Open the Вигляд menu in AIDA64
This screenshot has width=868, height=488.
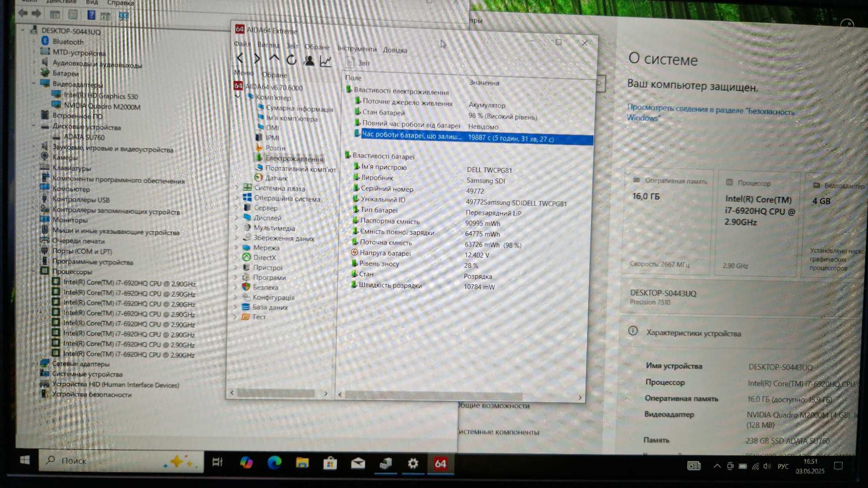point(268,45)
